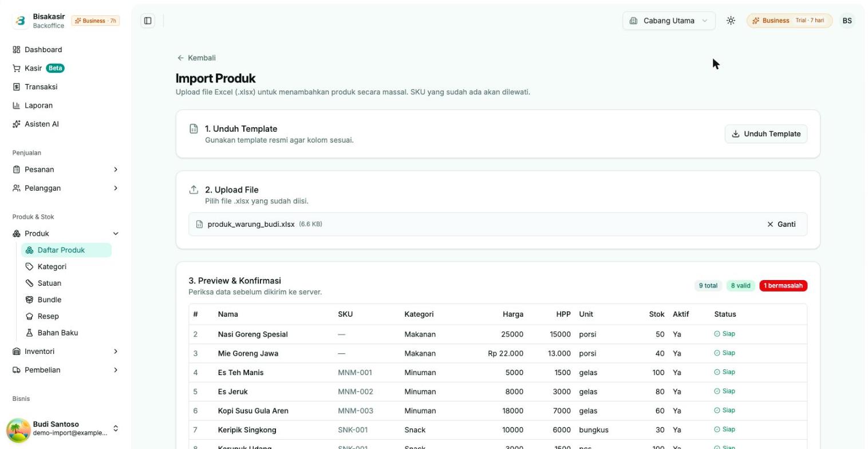Click the Resep chef hat icon
868x449 pixels.
point(30,317)
